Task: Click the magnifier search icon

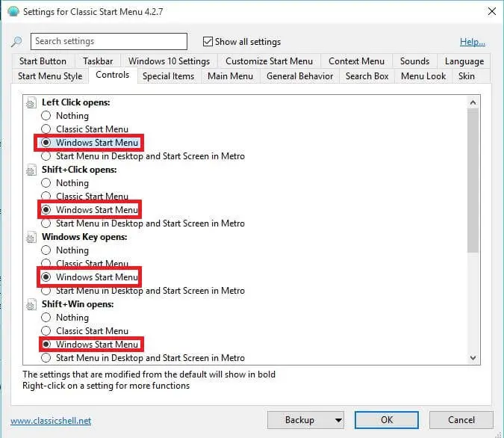Action: [16, 42]
